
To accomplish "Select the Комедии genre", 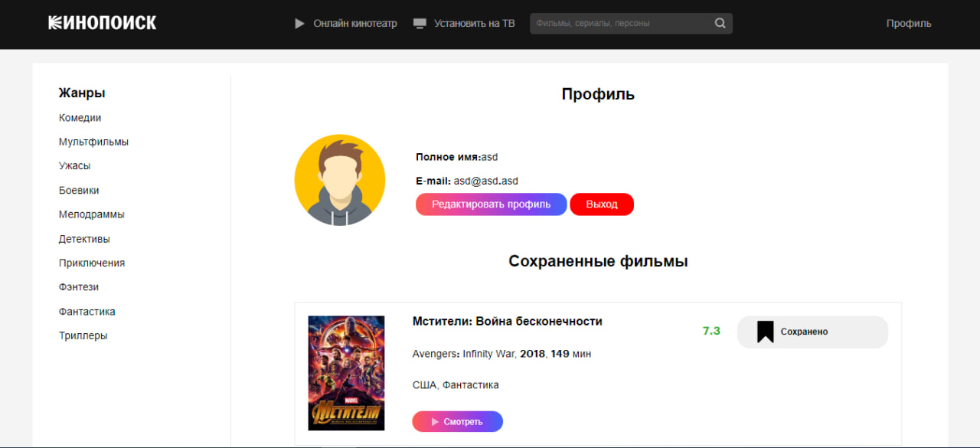I will coord(80,118).
